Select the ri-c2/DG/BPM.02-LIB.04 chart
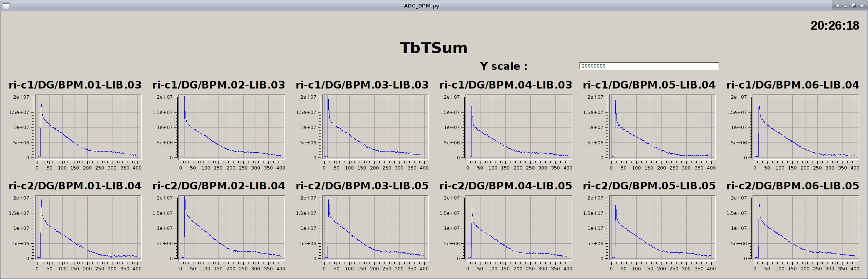This screenshot has width=868, height=279. [x=232, y=228]
